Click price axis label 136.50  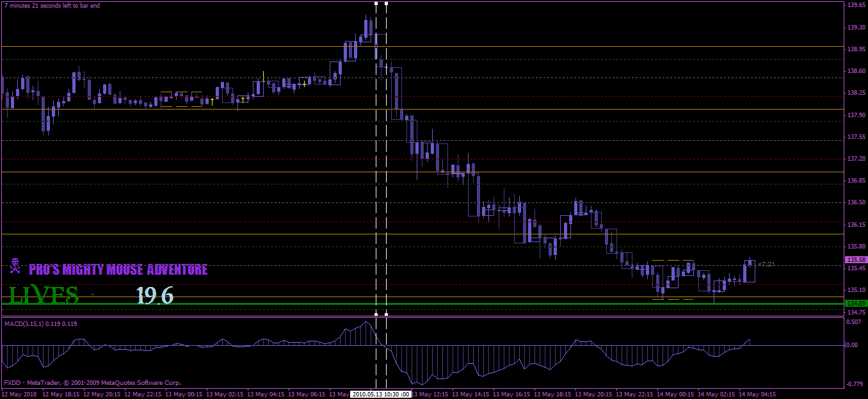pyautogui.click(x=856, y=202)
